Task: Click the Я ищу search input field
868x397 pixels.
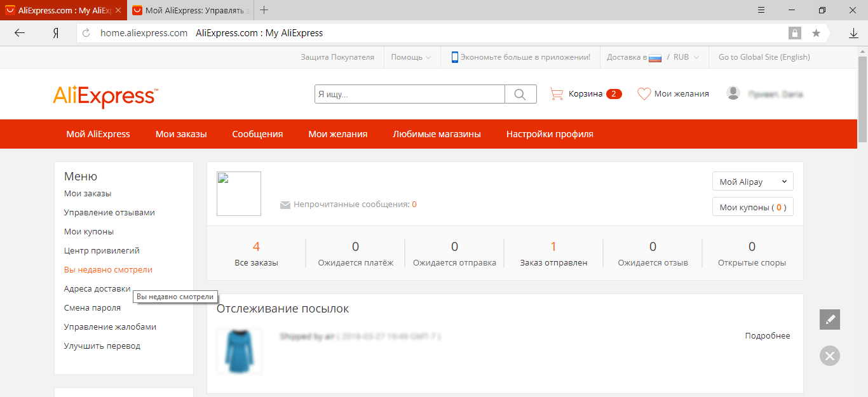Action: point(410,94)
